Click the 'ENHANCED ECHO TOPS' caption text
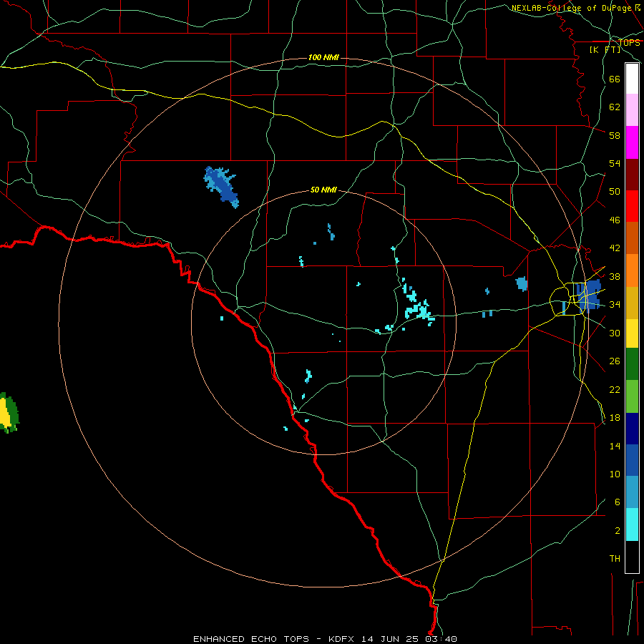Screen dimensions: 644x644 point(251,639)
